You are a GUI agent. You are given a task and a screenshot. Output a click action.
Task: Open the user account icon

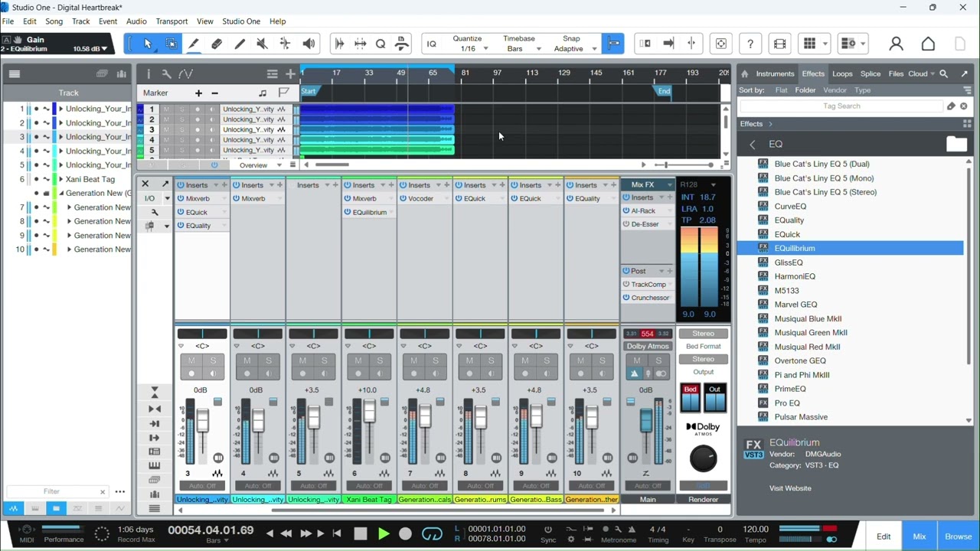pos(896,44)
